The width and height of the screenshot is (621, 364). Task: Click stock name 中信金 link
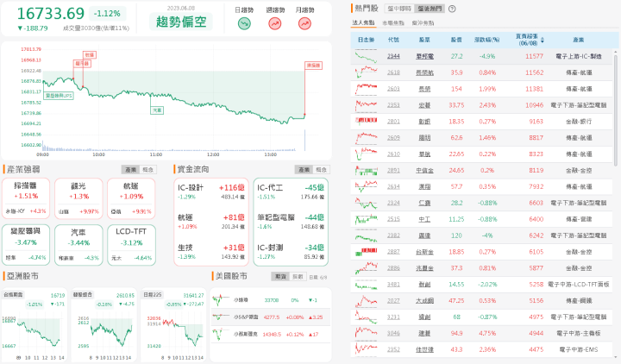click(424, 170)
